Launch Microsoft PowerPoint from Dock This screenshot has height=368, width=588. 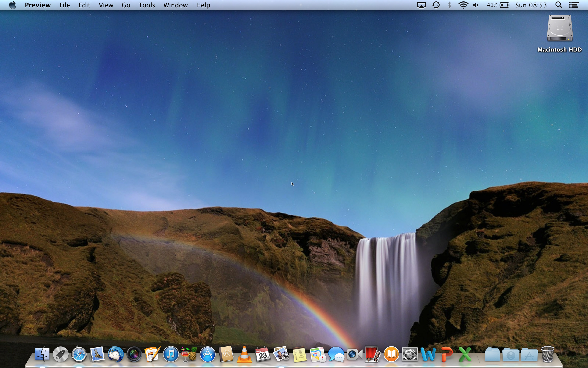pos(446,354)
